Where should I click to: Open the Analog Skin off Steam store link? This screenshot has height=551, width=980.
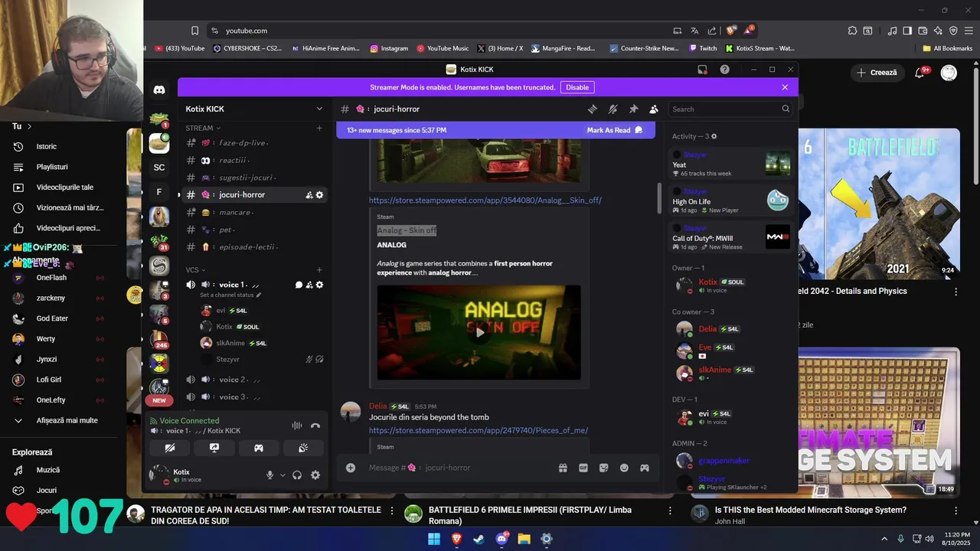click(485, 201)
